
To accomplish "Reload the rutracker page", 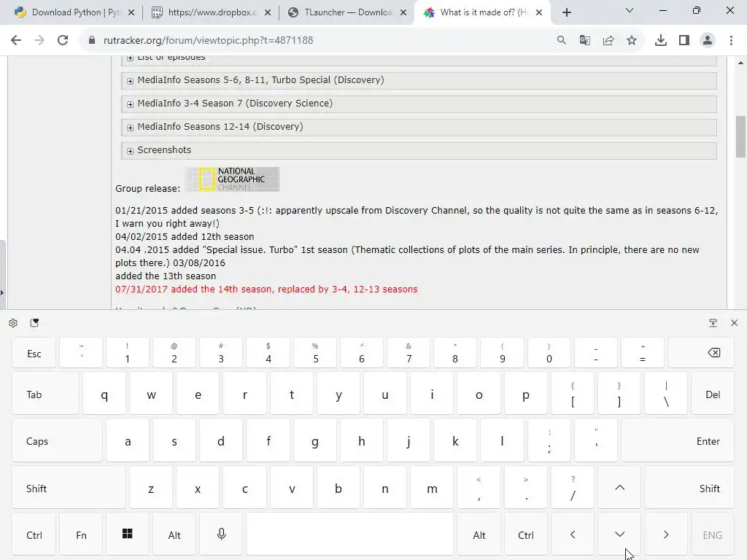I will [63, 41].
